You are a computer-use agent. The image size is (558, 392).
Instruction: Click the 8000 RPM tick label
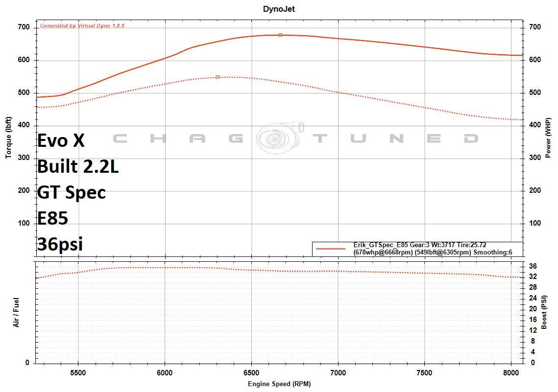pos(511,373)
